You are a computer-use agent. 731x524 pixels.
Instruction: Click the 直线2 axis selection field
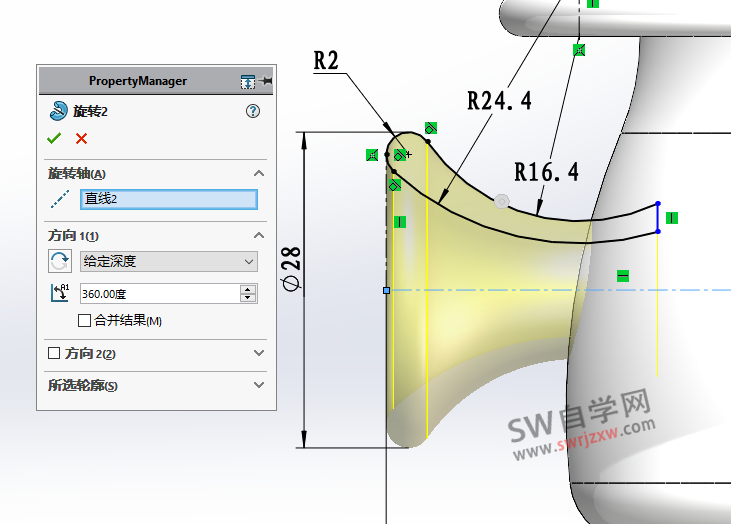168,199
